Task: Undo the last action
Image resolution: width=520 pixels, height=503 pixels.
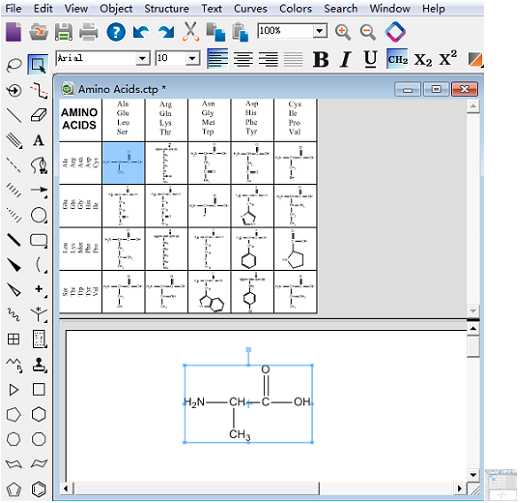Action: [141, 32]
